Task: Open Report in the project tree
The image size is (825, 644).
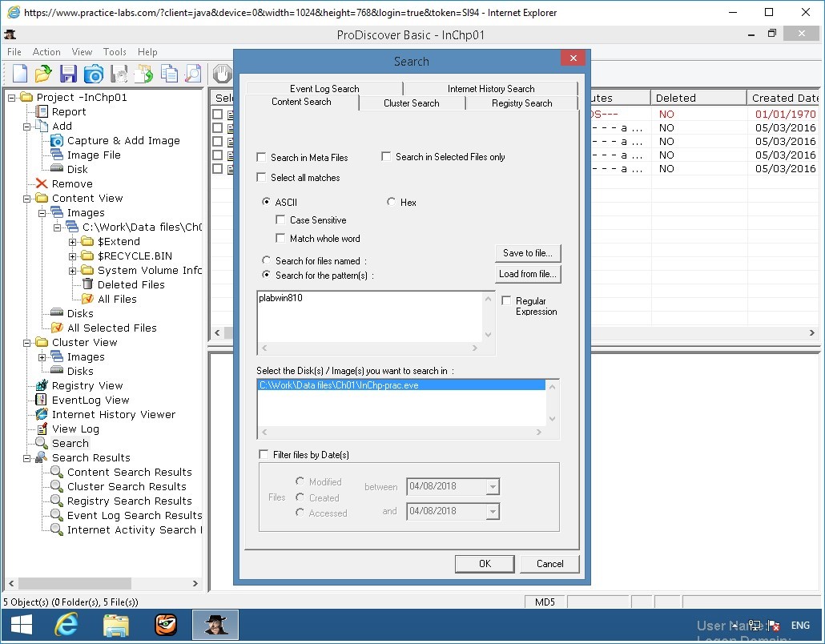Action: [x=68, y=111]
